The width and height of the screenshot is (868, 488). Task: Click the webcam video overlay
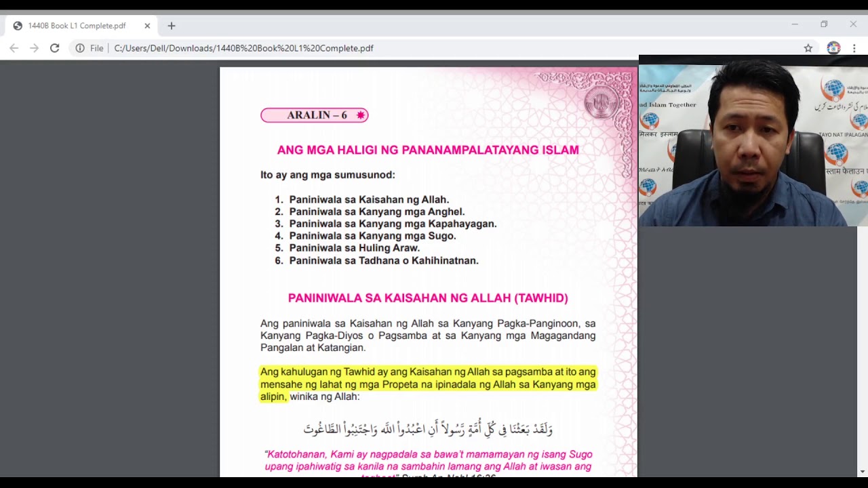(753, 141)
